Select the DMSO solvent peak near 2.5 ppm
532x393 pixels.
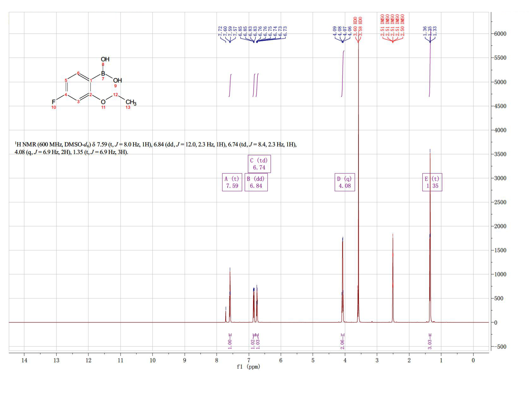pos(393,280)
